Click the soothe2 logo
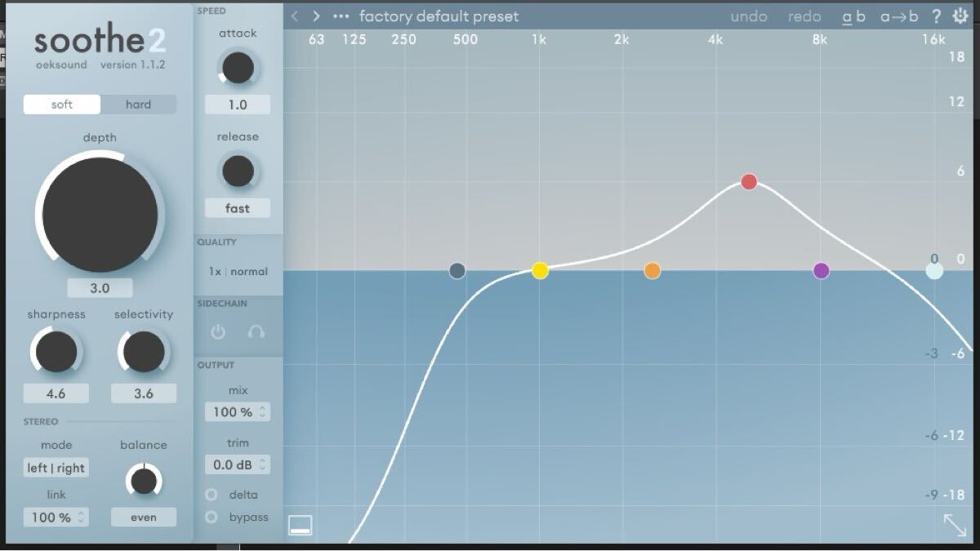Screen dimensions: 980x551 100,39
